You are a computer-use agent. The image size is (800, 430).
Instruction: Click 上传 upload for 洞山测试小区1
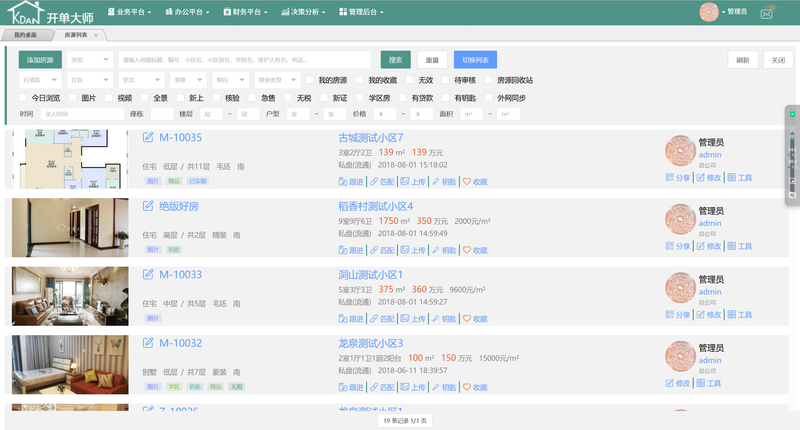(413, 319)
